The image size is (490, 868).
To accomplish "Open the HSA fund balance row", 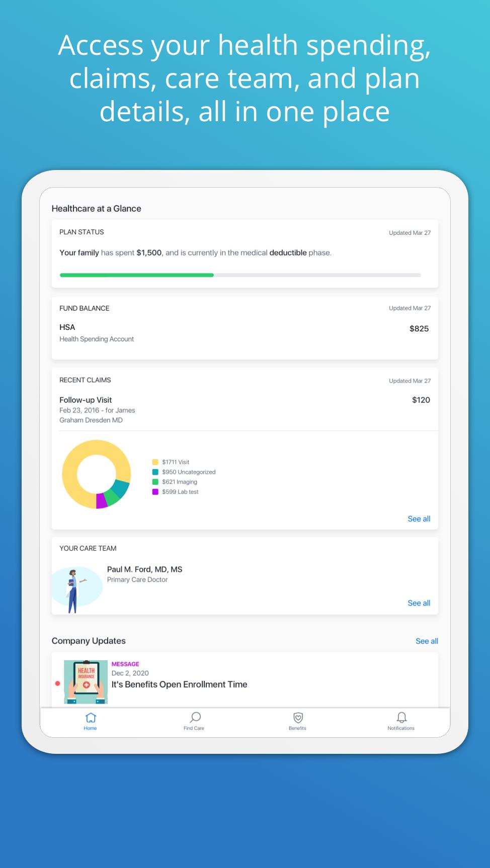I will (x=245, y=333).
